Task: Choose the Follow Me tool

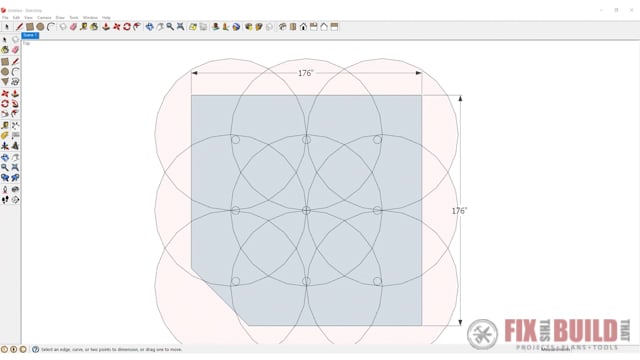Action: click(x=15, y=104)
